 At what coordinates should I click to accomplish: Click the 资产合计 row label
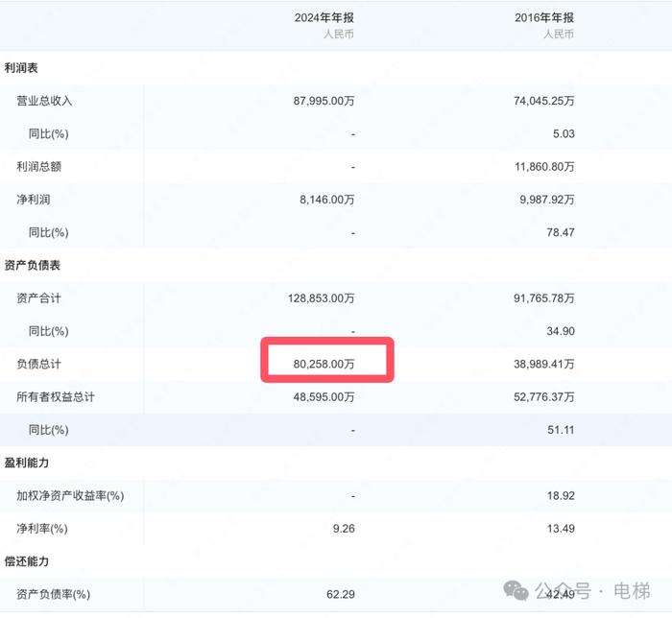[x=38, y=298]
